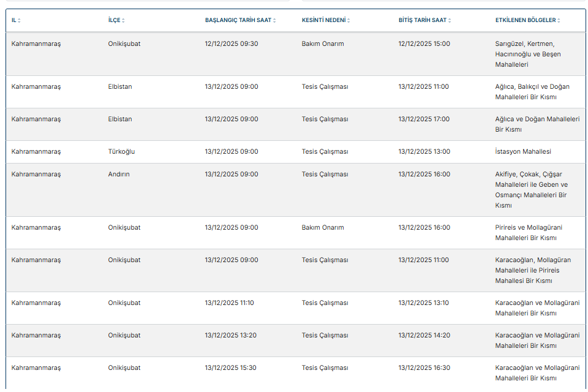The width and height of the screenshot is (588, 392).
Task: Click the 13/12/2025 17:00 end time cell
Action: point(424,119)
